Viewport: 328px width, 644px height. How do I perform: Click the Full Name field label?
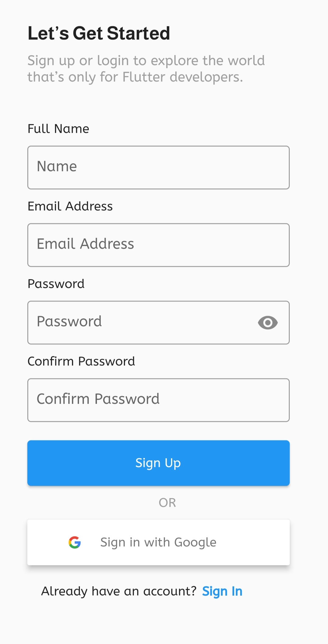point(58,129)
